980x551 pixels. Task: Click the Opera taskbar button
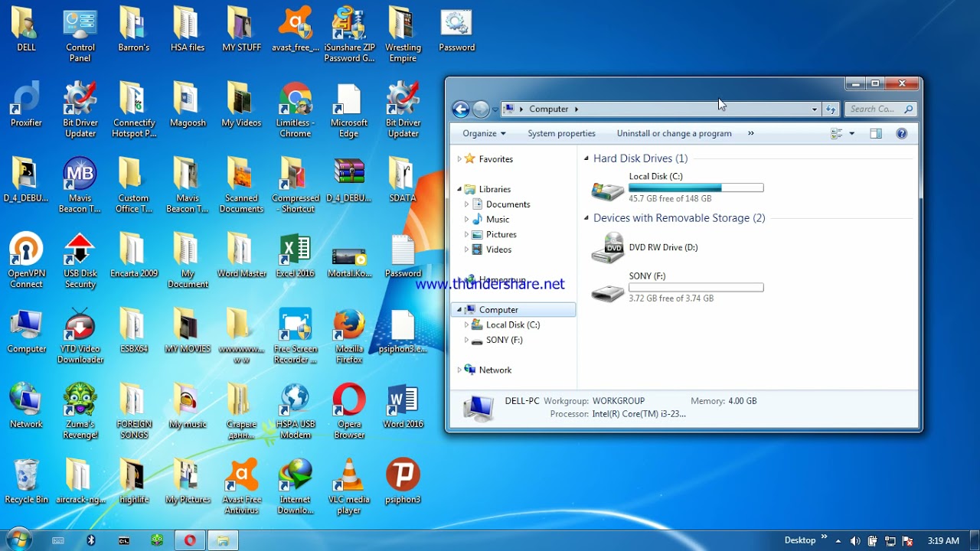pyautogui.click(x=189, y=540)
